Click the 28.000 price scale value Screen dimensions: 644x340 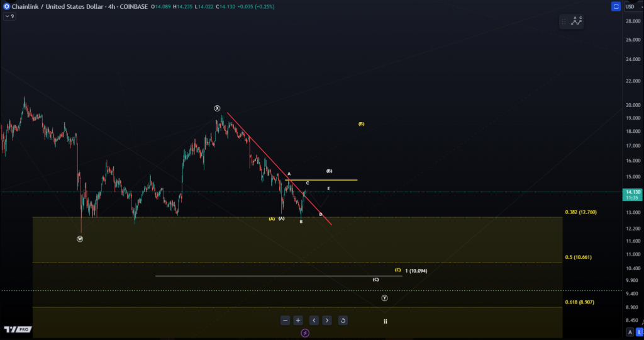coord(633,21)
